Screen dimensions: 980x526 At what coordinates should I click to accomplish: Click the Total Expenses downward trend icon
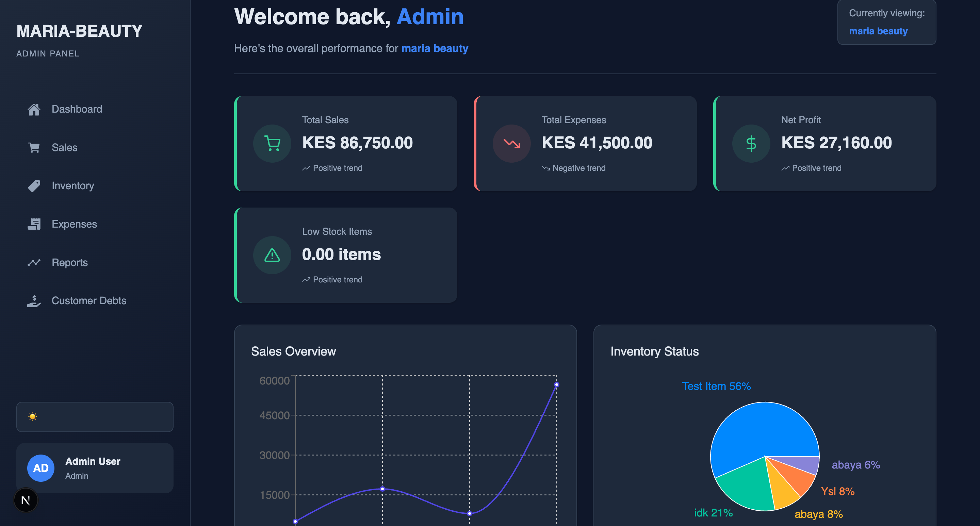(512, 143)
